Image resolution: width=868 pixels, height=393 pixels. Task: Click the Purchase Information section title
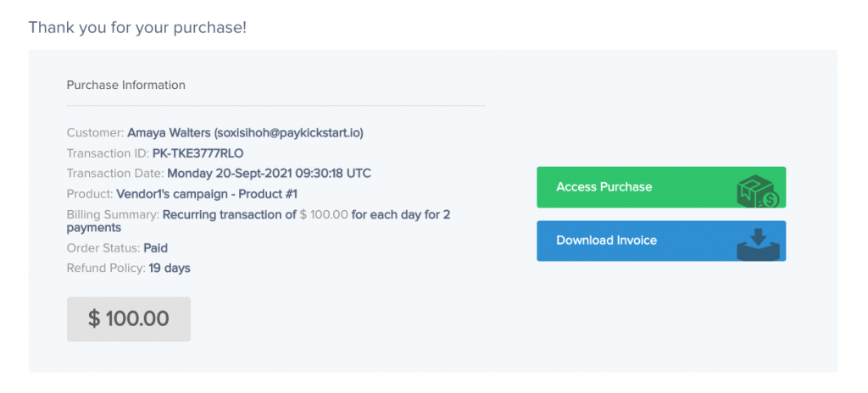tap(125, 85)
